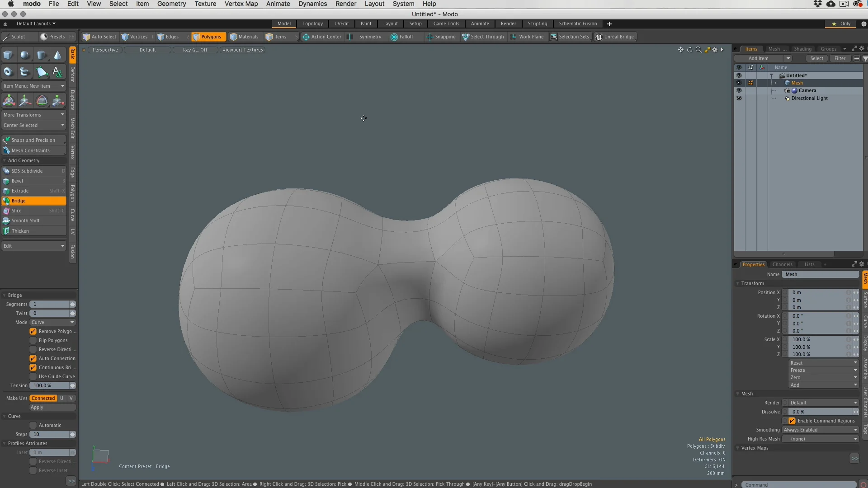Activate the Move tool icon
This screenshot has height=488, width=868.
25,100
